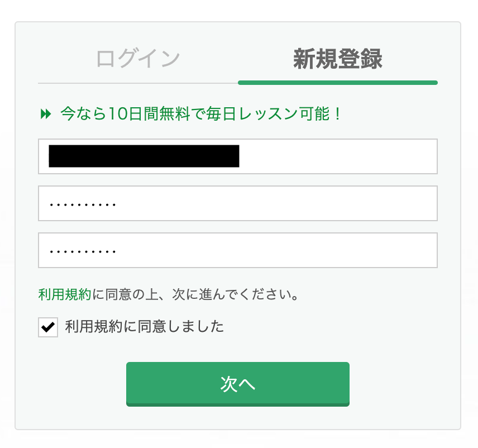
Task: Select the 新規登録 tab
Action: [x=337, y=59]
